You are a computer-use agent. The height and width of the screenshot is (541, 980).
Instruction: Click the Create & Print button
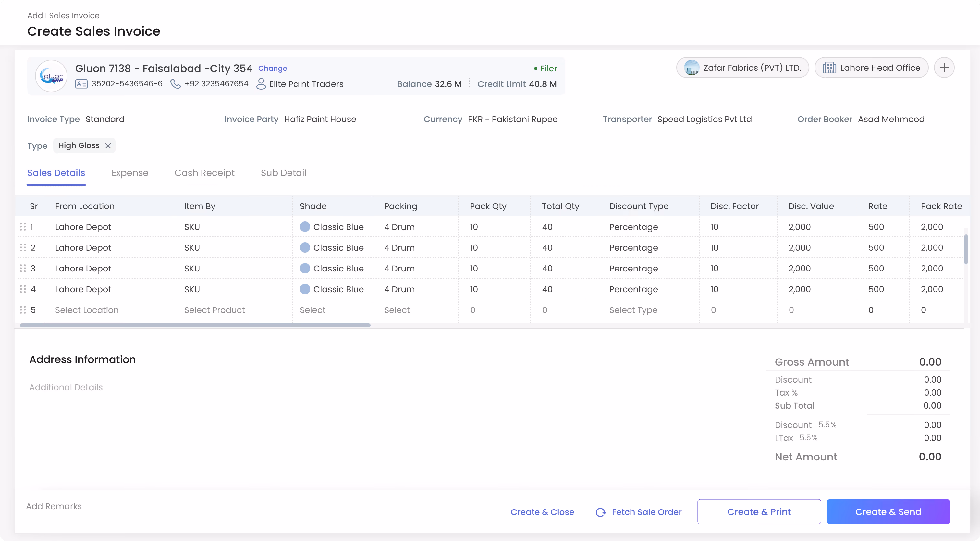[x=759, y=512]
